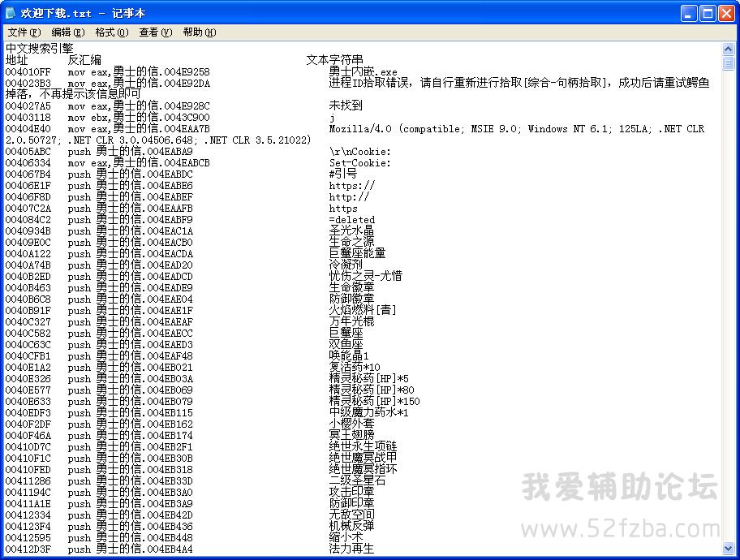Click the string 火焰燃料[青]
This screenshot has width=740, height=560.
(363, 310)
